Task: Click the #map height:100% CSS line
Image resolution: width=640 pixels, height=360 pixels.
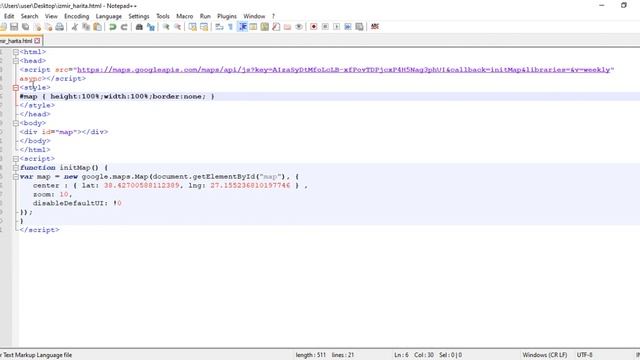Action: click(x=117, y=96)
